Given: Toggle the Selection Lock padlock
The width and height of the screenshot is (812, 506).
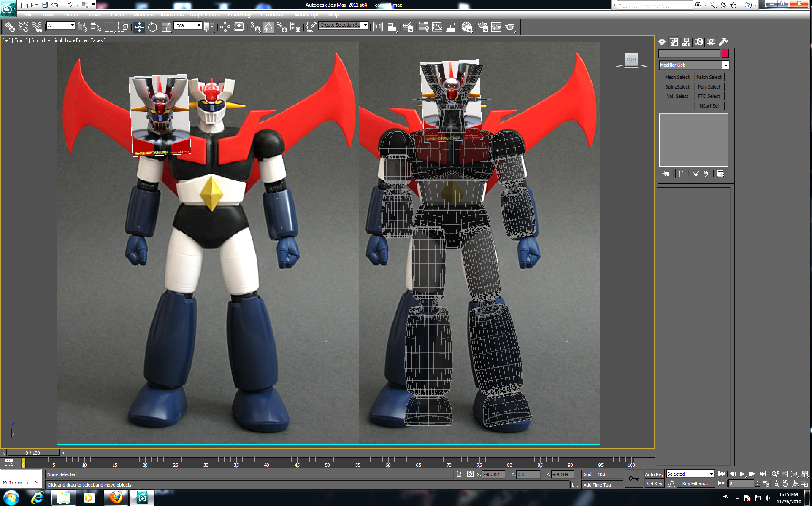Looking at the screenshot, I should (459, 474).
